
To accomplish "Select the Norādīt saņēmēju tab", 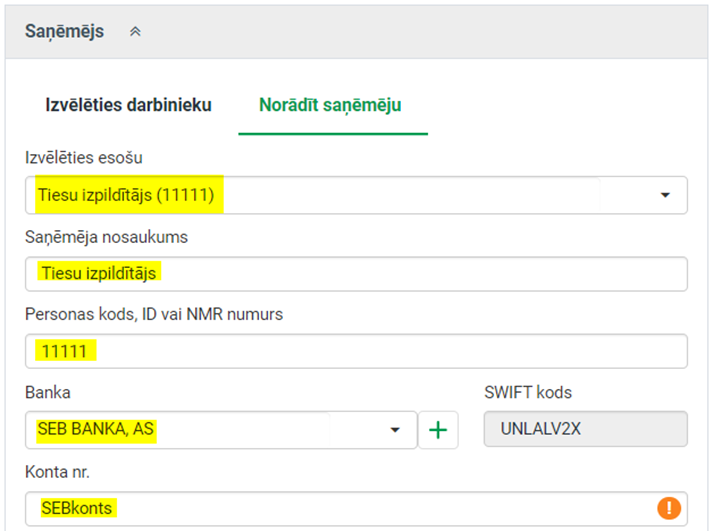I will coord(330,105).
